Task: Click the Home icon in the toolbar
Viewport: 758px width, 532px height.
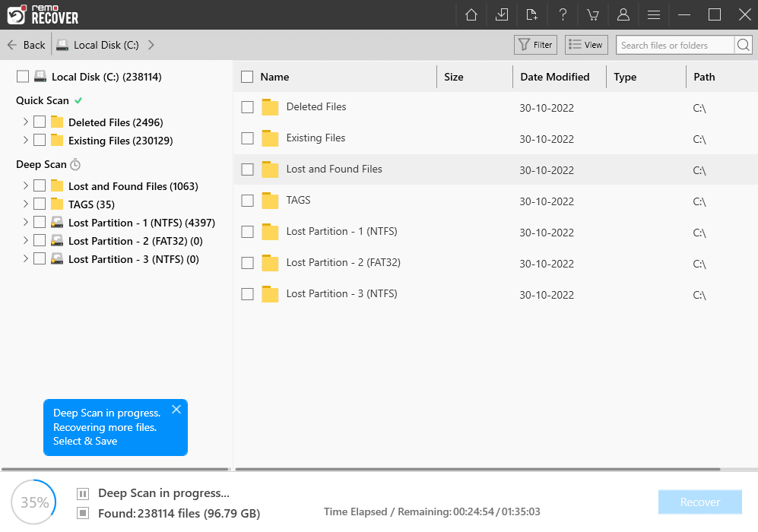Action: [471, 14]
